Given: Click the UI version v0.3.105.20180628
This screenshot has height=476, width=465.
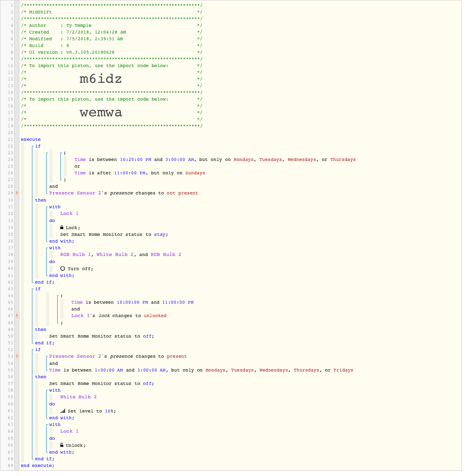Looking at the screenshot, I should pyautogui.click(x=90, y=52).
